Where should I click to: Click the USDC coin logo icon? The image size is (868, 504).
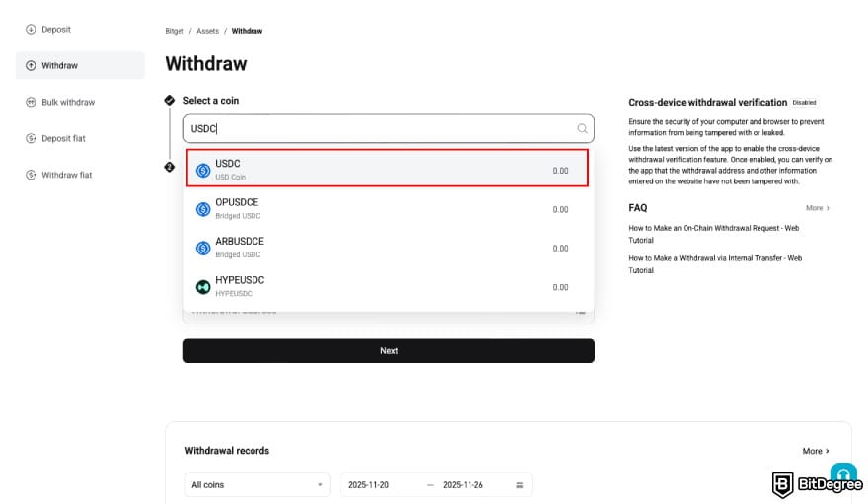[203, 171]
